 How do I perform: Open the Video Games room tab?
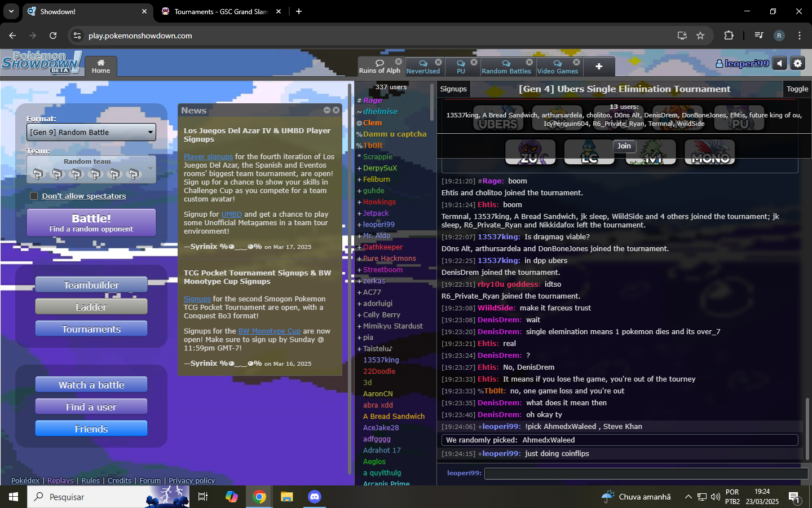(558, 67)
